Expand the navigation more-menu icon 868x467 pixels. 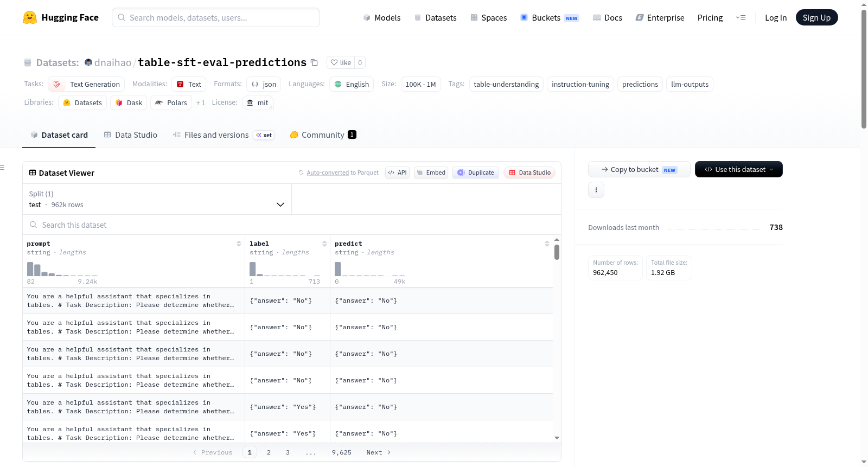tap(741, 17)
